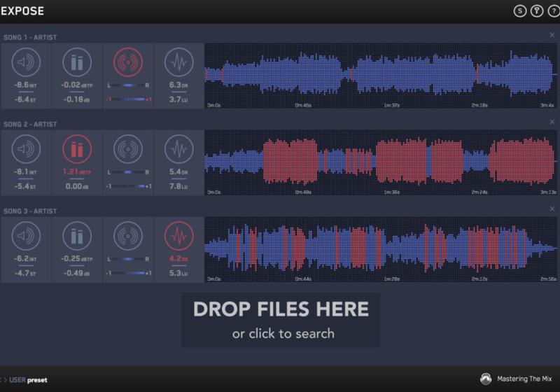Screen dimensions: 560x392
Task: Click Song 1 integrated loudness -8.6 value
Action: point(25,85)
